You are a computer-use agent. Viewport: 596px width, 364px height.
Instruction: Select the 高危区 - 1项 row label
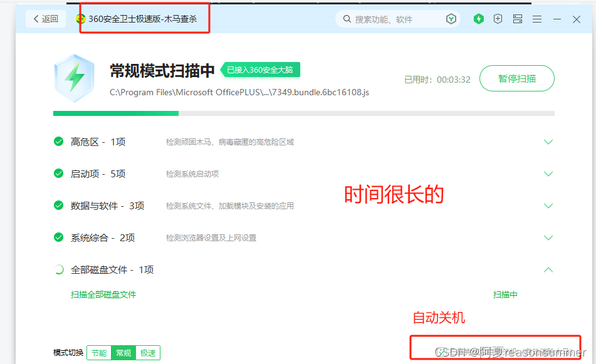[x=98, y=142]
